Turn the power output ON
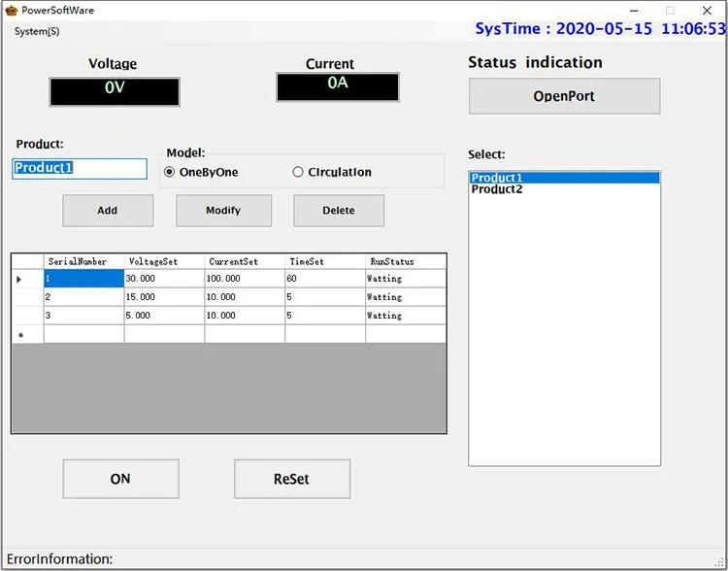The image size is (728, 571). click(120, 479)
